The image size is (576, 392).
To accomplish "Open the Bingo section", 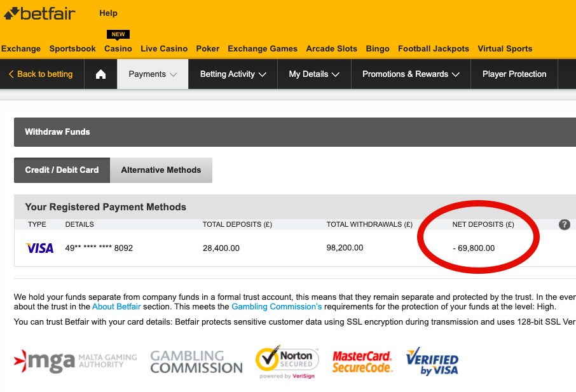I will coord(378,49).
